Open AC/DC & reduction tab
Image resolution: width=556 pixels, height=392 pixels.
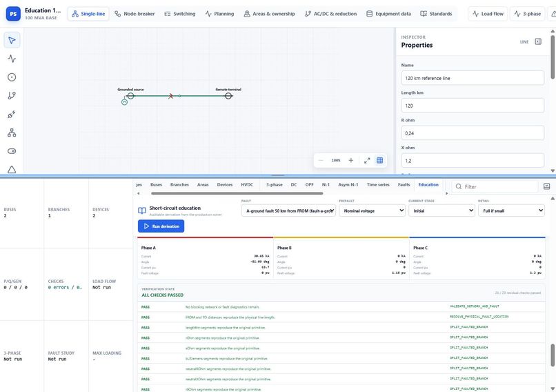coord(331,14)
